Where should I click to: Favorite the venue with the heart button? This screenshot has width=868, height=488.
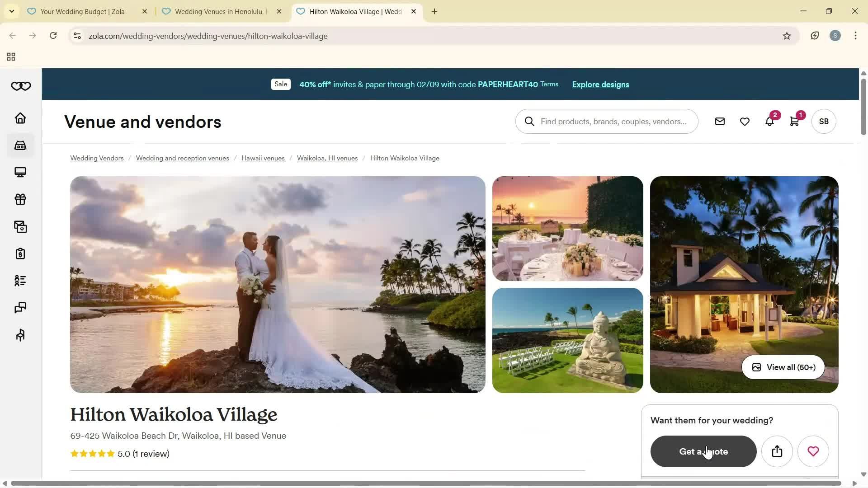coord(813,451)
